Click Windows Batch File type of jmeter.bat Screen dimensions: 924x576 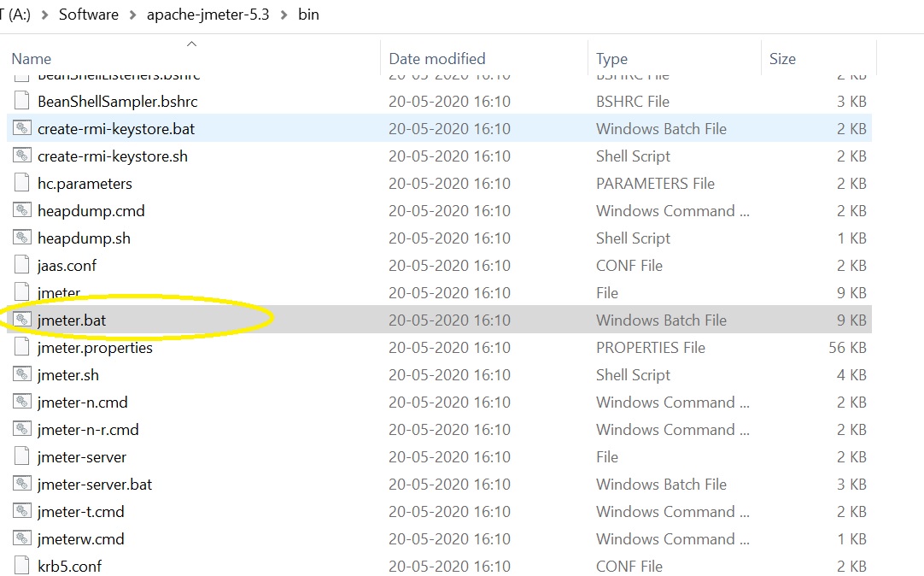(x=661, y=320)
